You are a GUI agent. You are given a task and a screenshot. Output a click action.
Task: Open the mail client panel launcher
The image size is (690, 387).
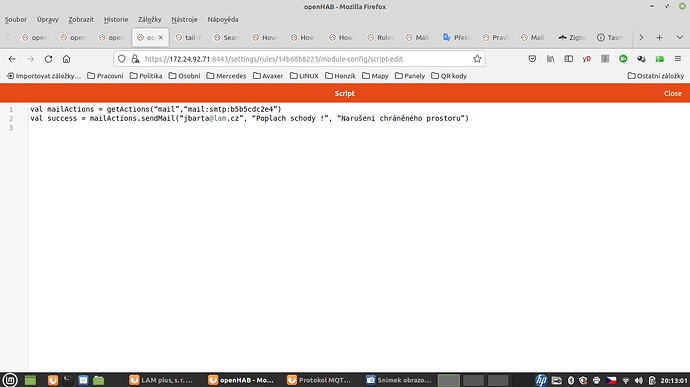83,380
